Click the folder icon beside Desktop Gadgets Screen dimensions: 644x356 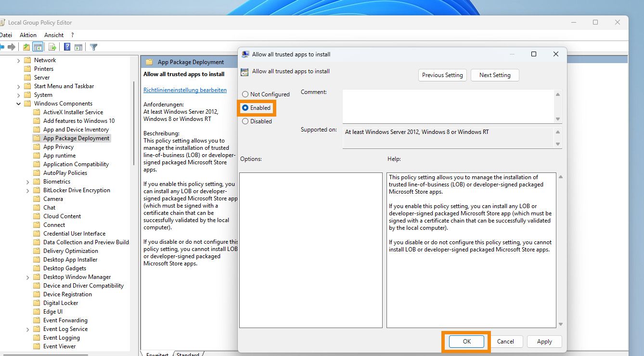click(36, 268)
